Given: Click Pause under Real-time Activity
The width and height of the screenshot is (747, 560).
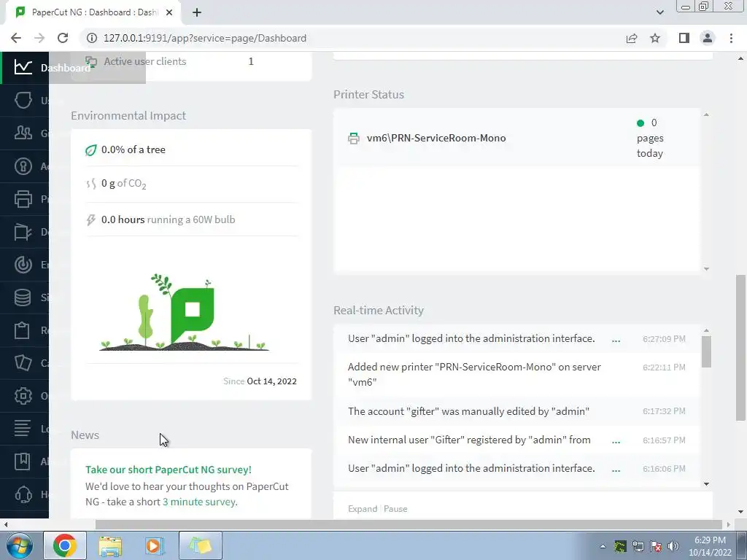Looking at the screenshot, I should (395, 508).
